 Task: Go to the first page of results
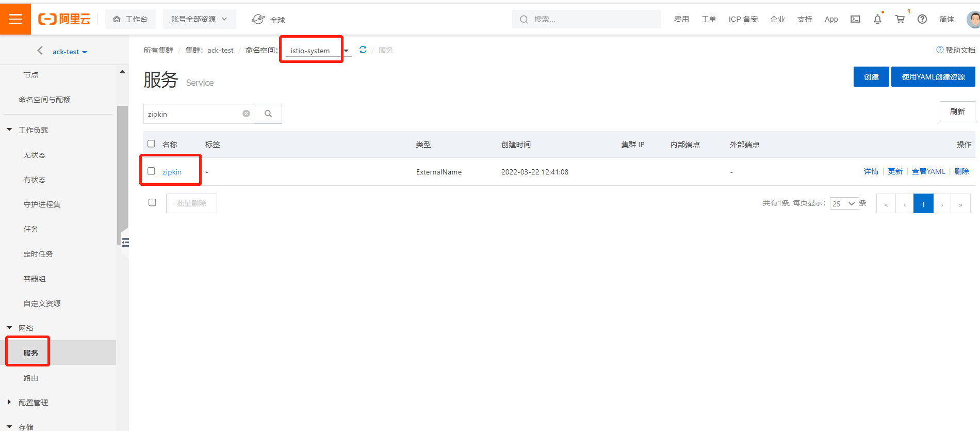[x=886, y=203]
